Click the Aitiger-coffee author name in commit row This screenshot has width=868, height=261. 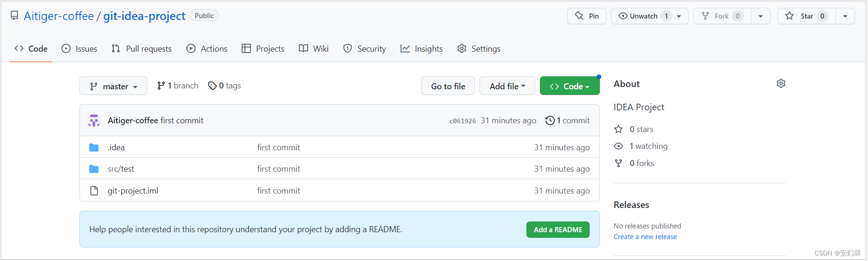click(x=133, y=120)
